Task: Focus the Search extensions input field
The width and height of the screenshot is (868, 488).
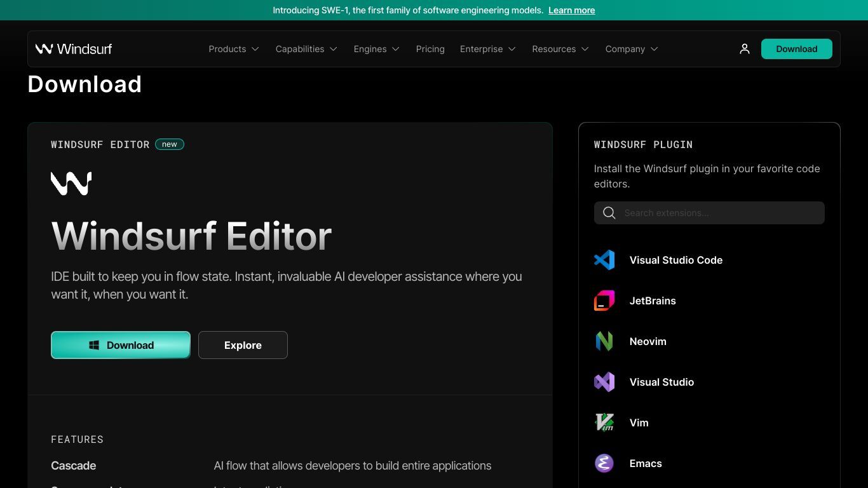Action: tap(709, 213)
